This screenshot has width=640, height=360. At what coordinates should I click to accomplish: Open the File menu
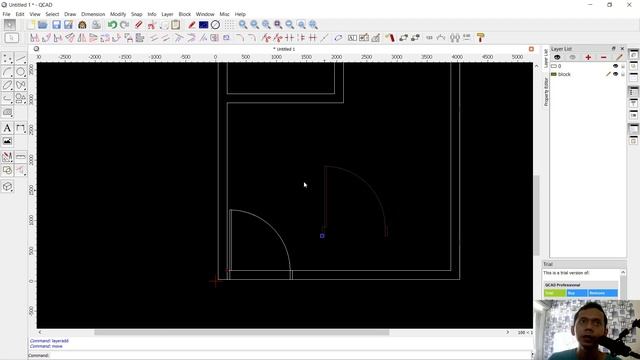tap(7, 14)
